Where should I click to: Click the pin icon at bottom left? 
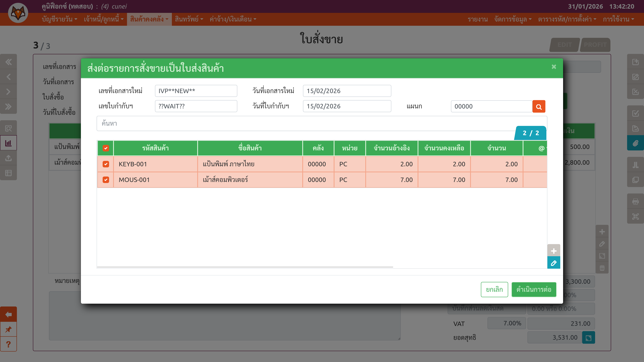click(8, 329)
